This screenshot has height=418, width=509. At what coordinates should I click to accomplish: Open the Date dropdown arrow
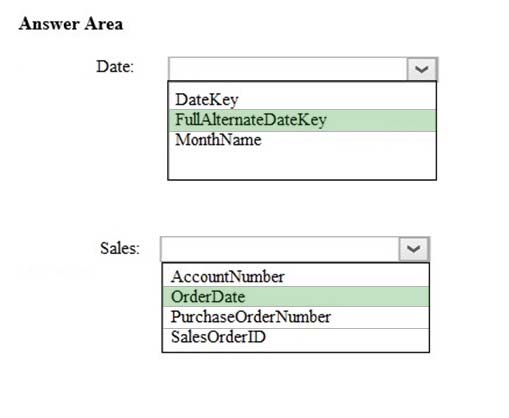[422, 69]
